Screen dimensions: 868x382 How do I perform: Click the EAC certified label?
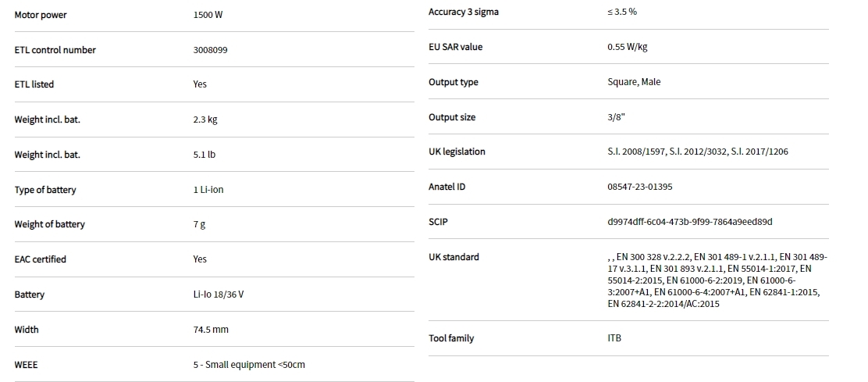pyautogui.click(x=40, y=259)
